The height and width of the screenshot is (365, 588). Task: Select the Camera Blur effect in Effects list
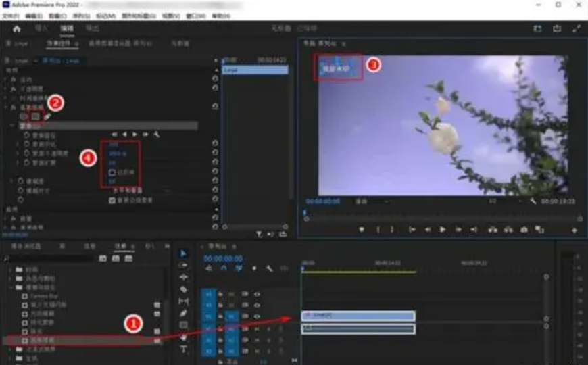click(39, 296)
